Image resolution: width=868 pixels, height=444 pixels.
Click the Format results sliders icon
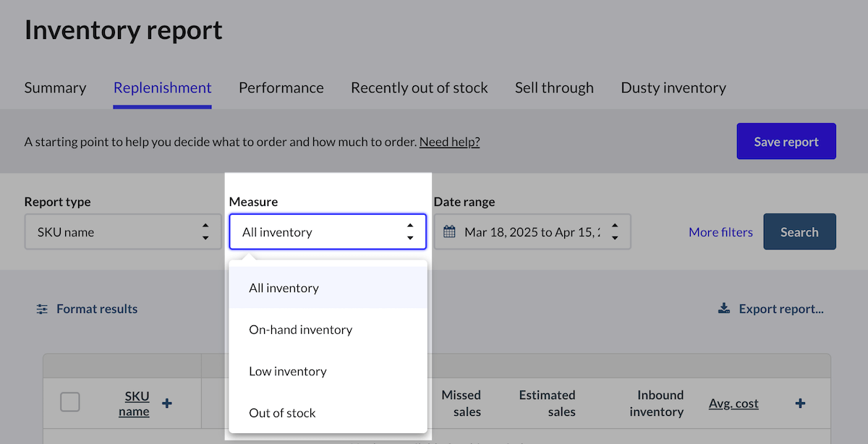pos(43,309)
